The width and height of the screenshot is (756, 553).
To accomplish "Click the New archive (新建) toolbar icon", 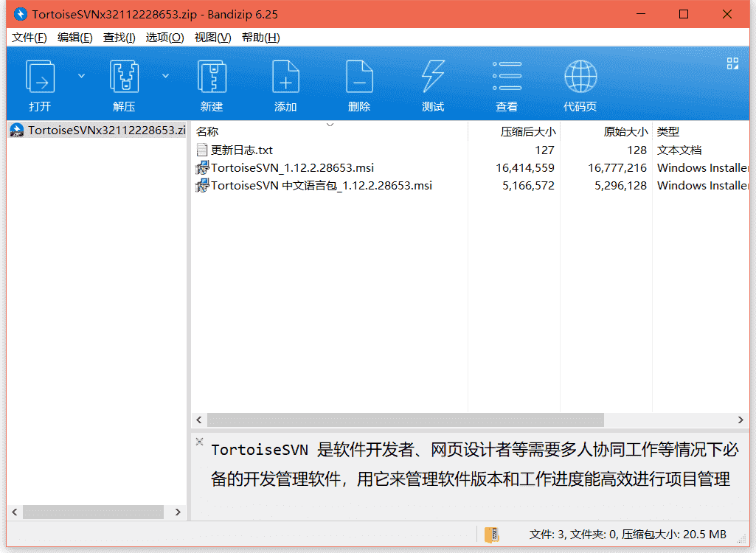I will [212, 76].
